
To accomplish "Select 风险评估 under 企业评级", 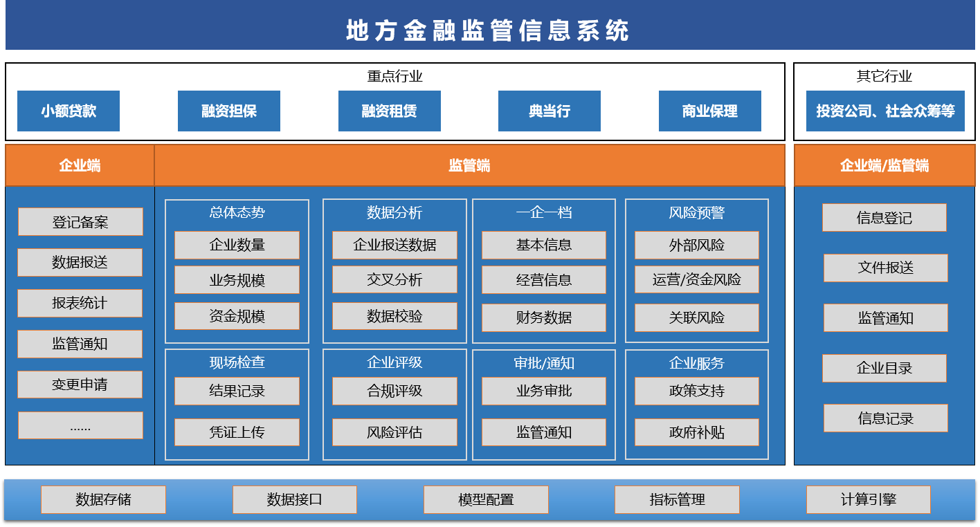I will click(x=394, y=432).
